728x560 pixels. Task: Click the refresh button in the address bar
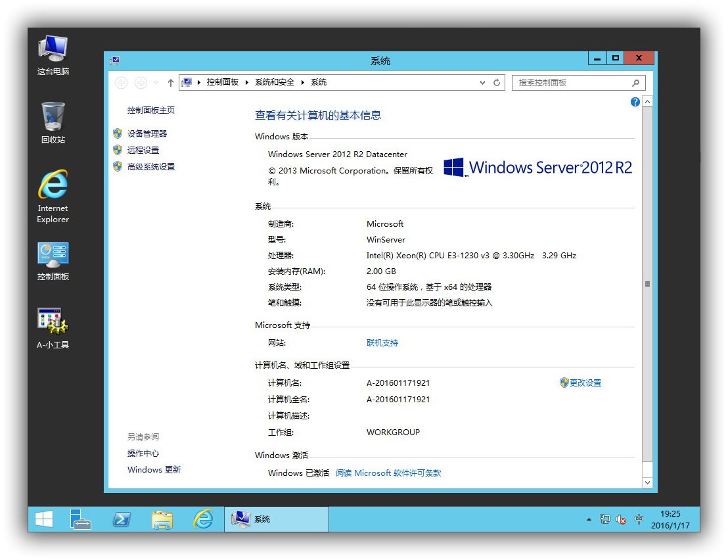click(x=497, y=83)
